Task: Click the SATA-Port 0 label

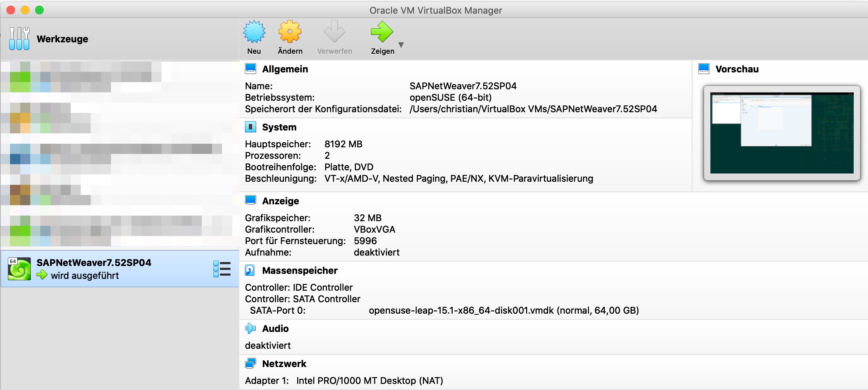Action: point(278,310)
